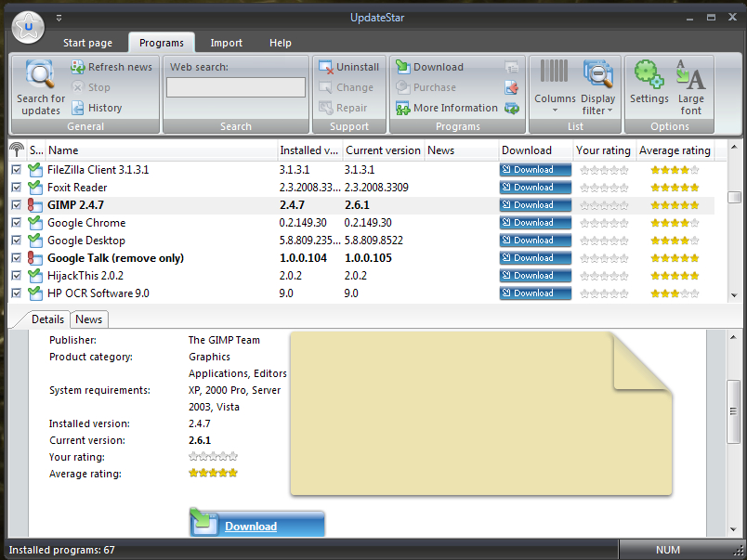Uncheck the Foxit Reader checkbox
This screenshot has width=747, height=560.
point(17,188)
